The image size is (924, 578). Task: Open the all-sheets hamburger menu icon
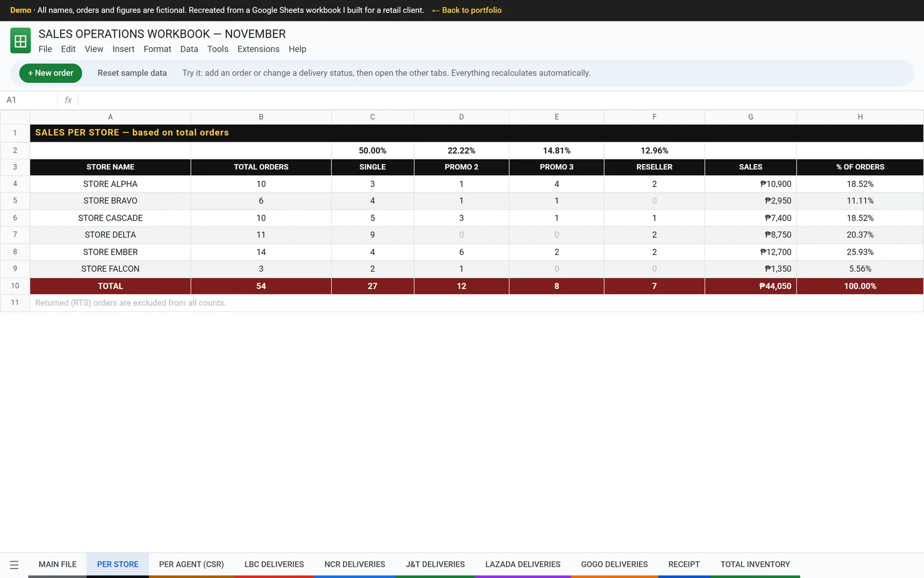[14, 565]
